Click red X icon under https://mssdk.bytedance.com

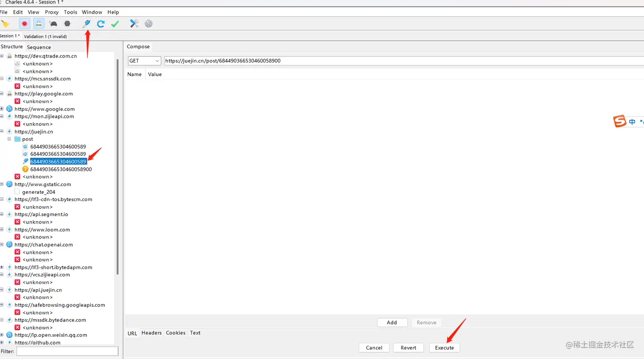pyautogui.click(x=17, y=327)
